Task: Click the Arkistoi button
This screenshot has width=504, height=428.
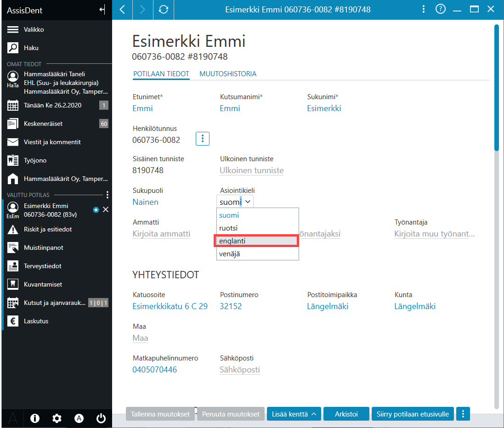Action: [x=346, y=414]
